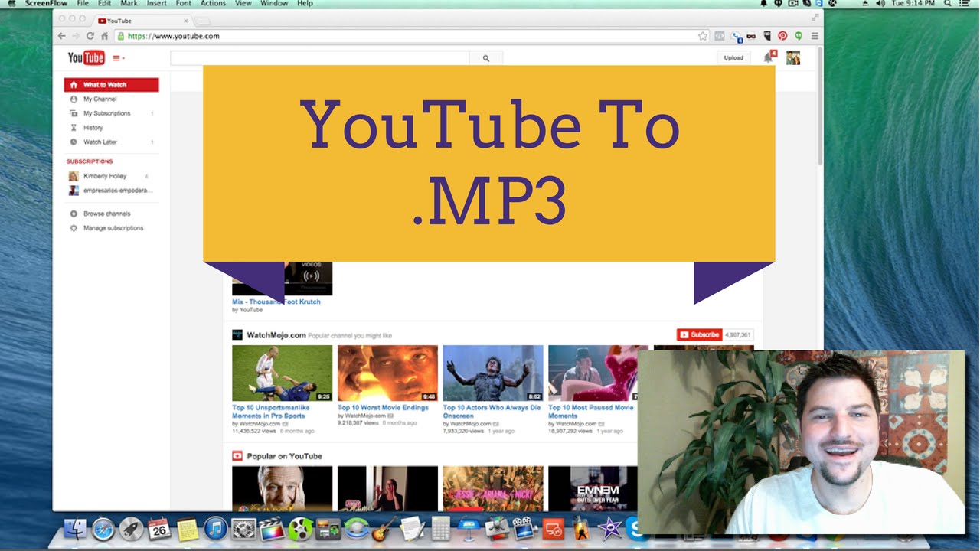Open Keynote from the Dock
This screenshot has height=551, width=980.
click(x=468, y=529)
